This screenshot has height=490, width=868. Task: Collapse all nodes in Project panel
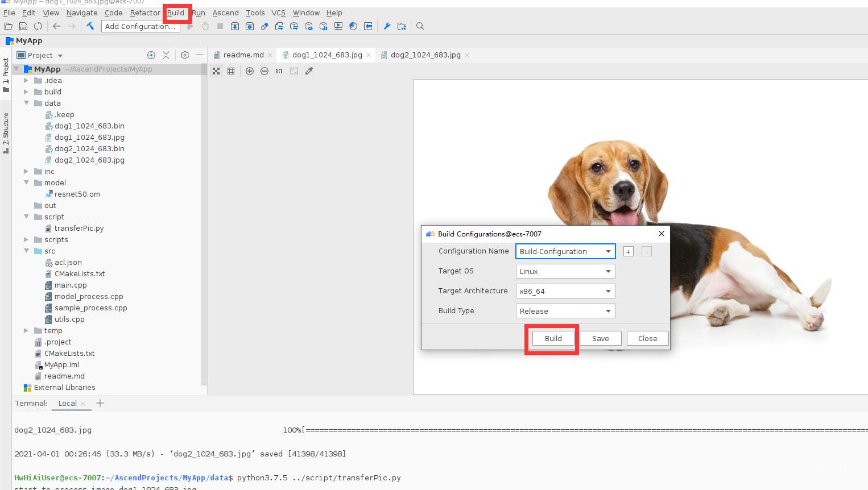pyautogui.click(x=166, y=55)
